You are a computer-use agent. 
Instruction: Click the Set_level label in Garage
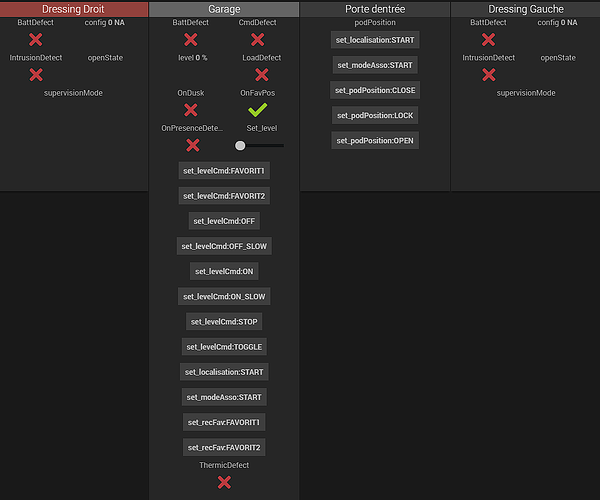[x=262, y=128]
